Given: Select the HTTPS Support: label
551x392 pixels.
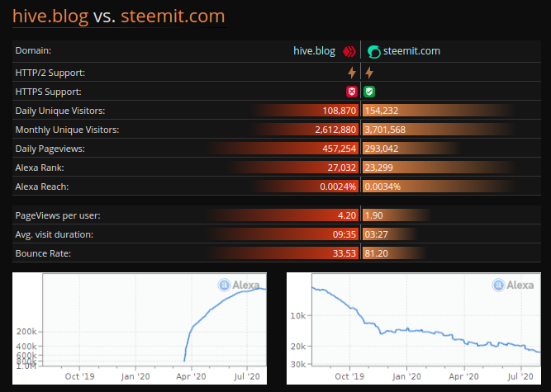Looking at the screenshot, I should pyautogui.click(x=48, y=92).
